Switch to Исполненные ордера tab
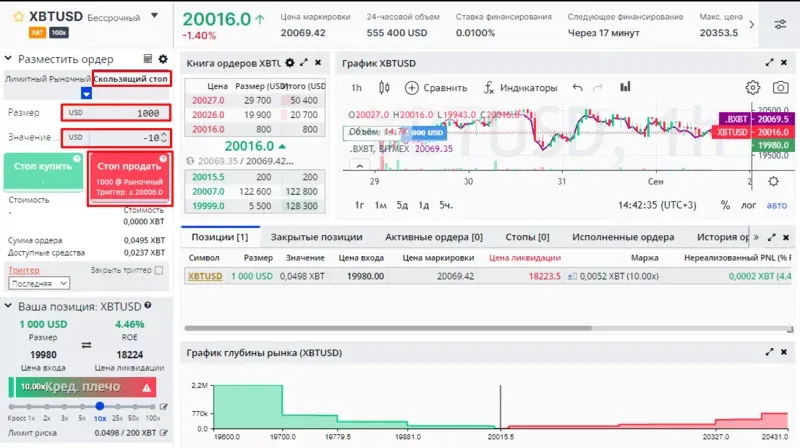The height and width of the screenshot is (448, 800). pyautogui.click(x=623, y=237)
